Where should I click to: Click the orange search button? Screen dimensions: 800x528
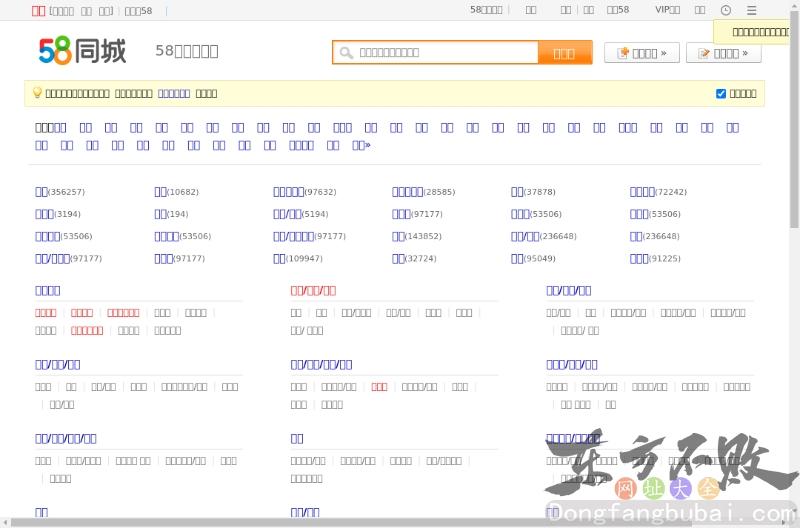click(x=564, y=53)
